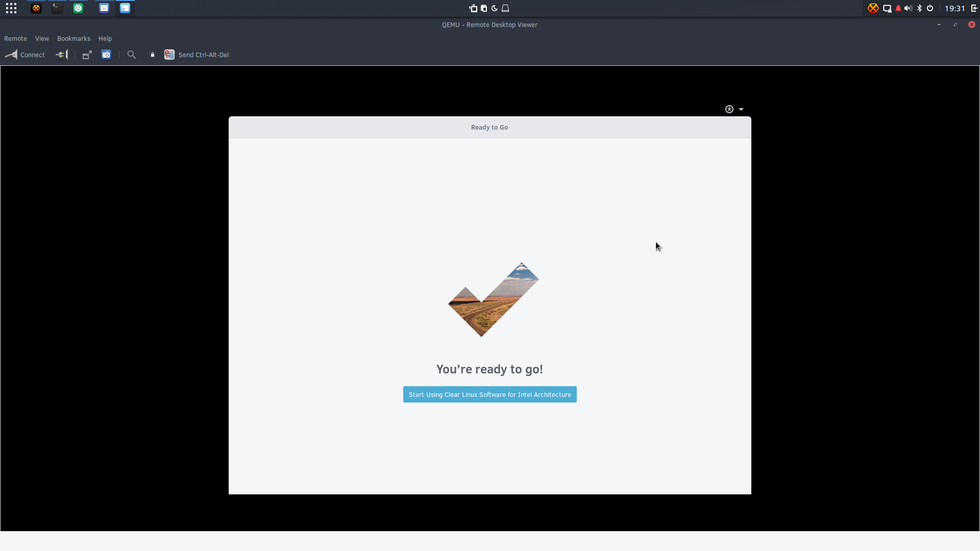The height and width of the screenshot is (551, 980).
Task: Open volume control tray icon
Action: point(908,8)
